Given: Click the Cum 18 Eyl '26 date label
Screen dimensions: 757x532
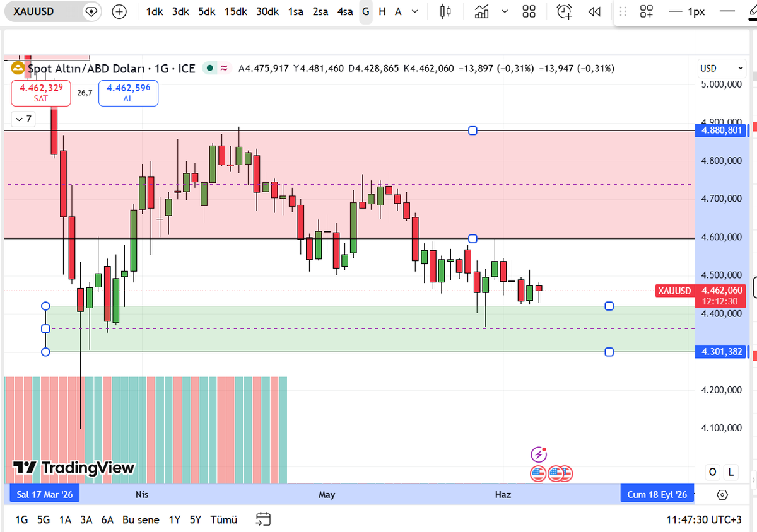Looking at the screenshot, I should tap(657, 494).
